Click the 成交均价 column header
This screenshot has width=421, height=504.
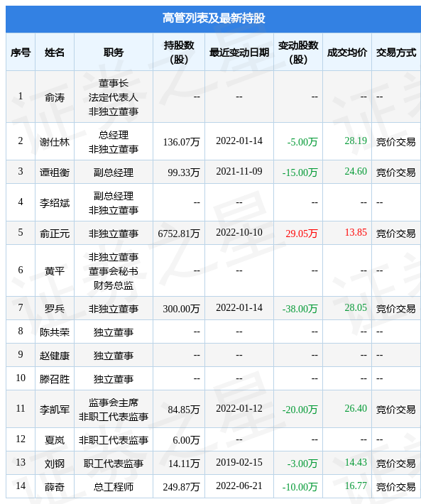point(347,53)
